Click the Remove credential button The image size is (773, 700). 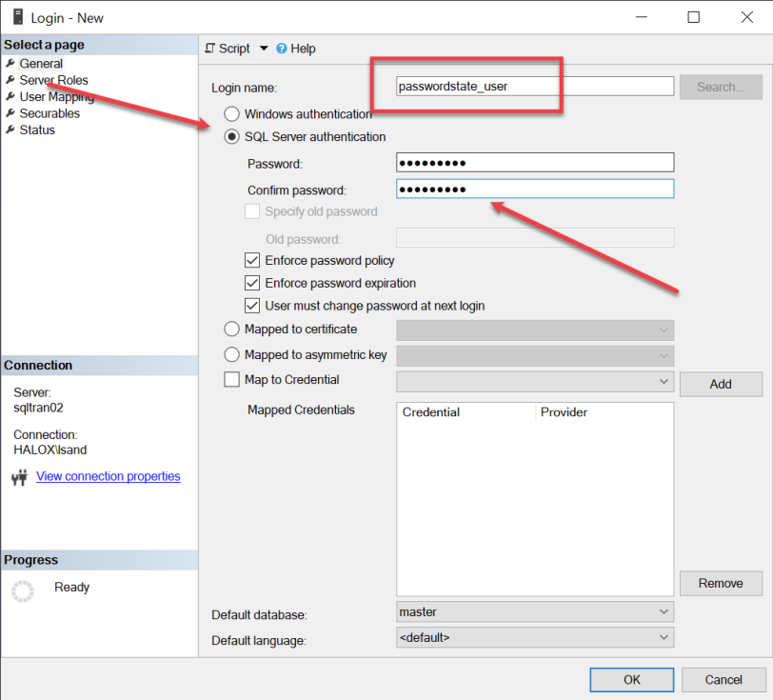pos(721,583)
